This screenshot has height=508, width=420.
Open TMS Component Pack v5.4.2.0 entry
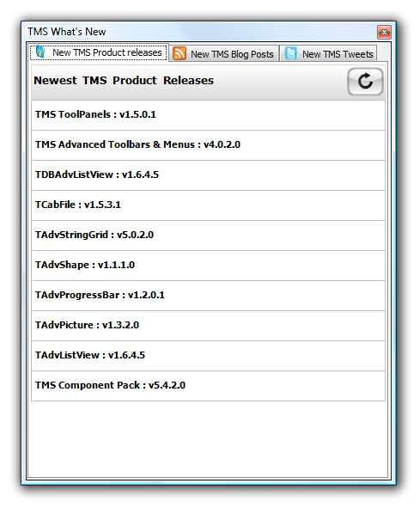pyautogui.click(x=208, y=386)
